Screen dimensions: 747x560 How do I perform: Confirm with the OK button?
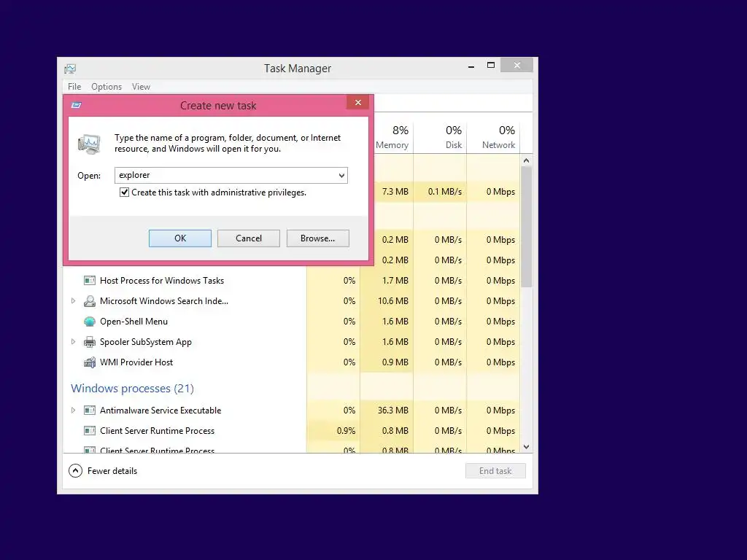180,238
